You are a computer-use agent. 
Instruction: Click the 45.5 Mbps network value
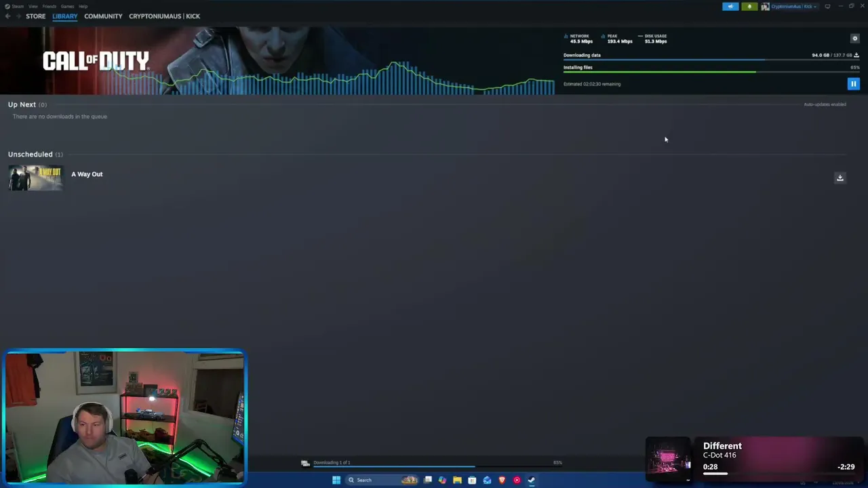coord(581,41)
